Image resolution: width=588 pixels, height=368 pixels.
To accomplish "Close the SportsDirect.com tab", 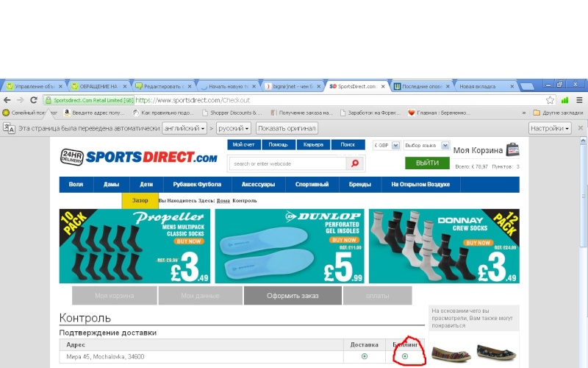I will [x=383, y=86].
